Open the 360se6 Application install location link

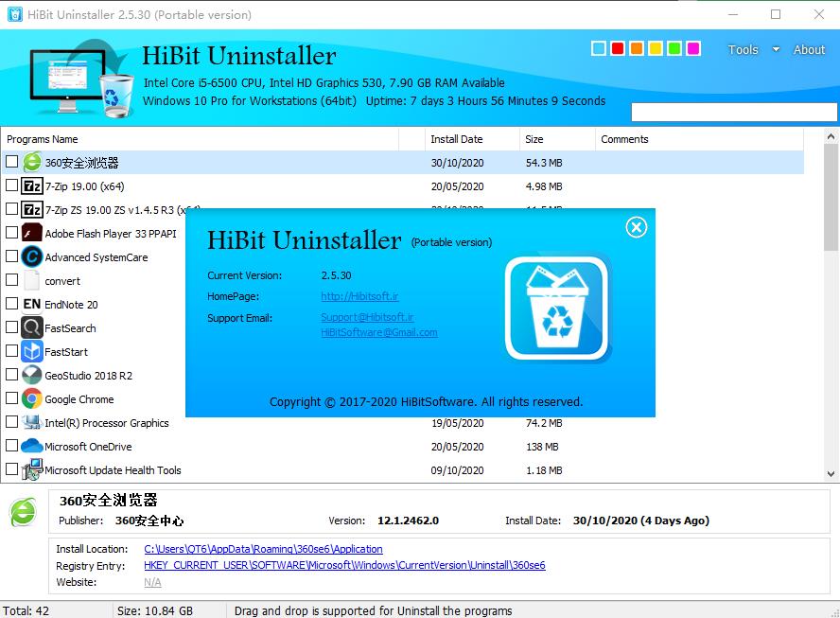tap(263, 549)
